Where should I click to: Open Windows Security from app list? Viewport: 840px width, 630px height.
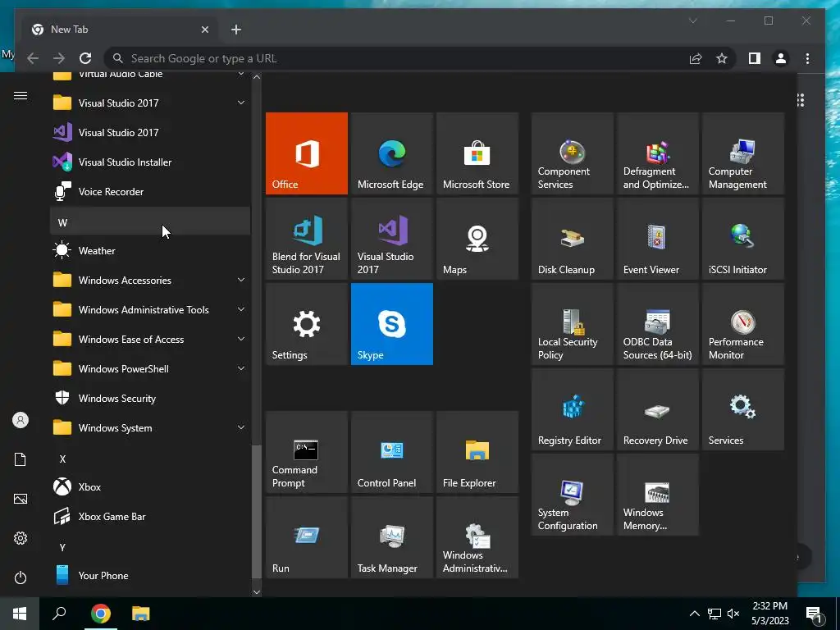(x=150, y=399)
